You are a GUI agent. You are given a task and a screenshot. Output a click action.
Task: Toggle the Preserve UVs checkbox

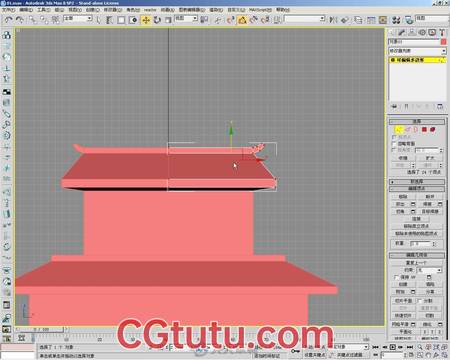396,277
